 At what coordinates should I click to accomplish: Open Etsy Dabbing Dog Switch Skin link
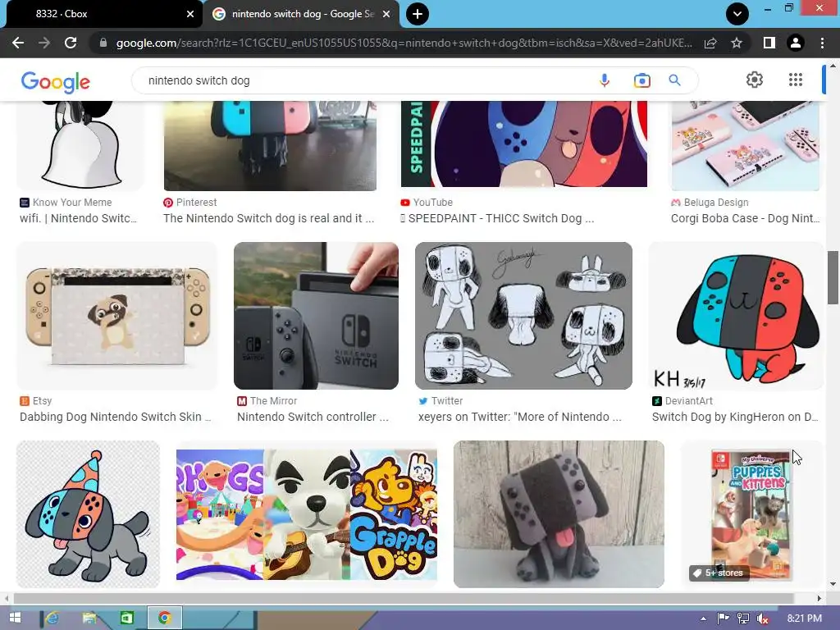115,417
